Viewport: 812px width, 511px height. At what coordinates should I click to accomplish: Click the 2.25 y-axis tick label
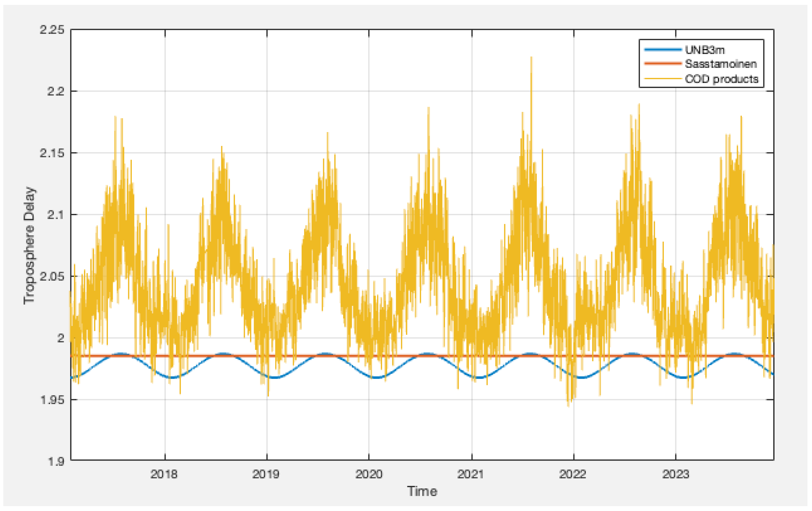point(52,30)
